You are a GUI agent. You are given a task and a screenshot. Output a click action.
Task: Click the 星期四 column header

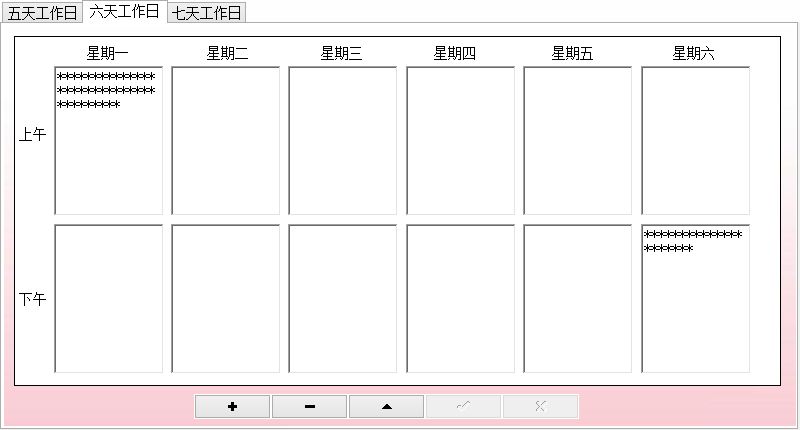coord(455,53)
